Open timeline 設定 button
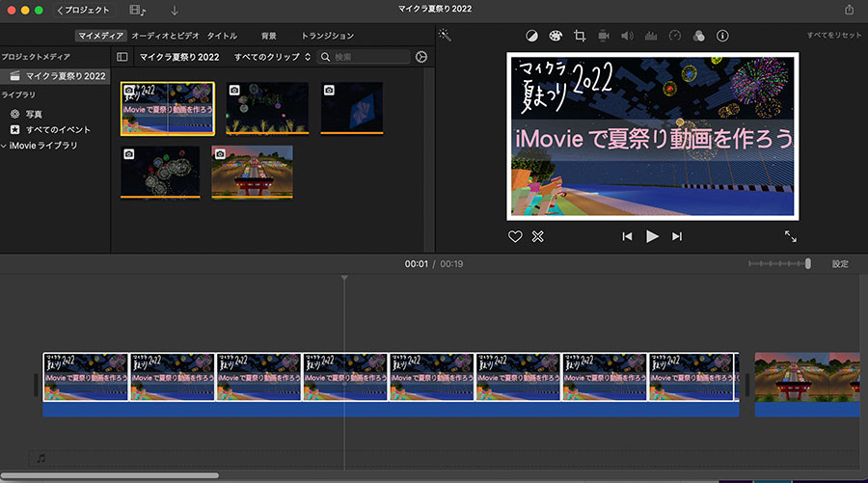This screenshot has width=868, height=483. point(840,264)
